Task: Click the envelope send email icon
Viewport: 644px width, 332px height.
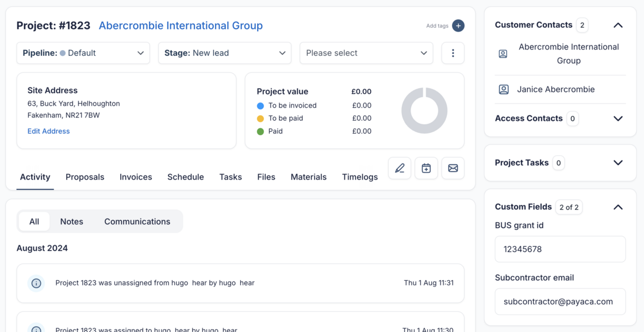Action: coord(453,168)
